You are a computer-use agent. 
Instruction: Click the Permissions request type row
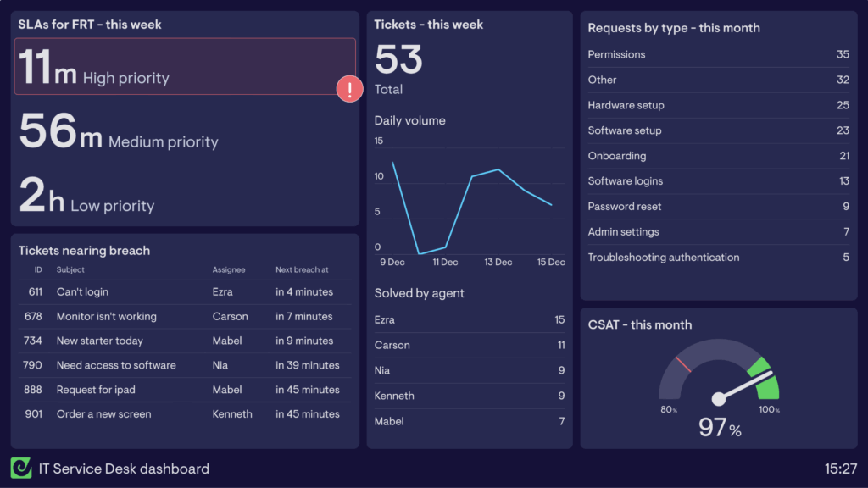pos(718,55)
